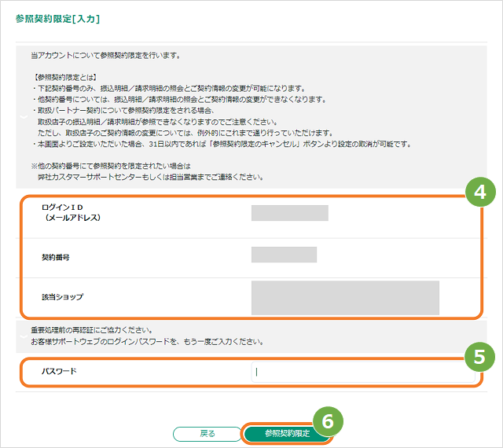Click the 取扱パートナー契約について bullet line
The height and width of the screenshot is (448, 503).
(x=123, y=110)
